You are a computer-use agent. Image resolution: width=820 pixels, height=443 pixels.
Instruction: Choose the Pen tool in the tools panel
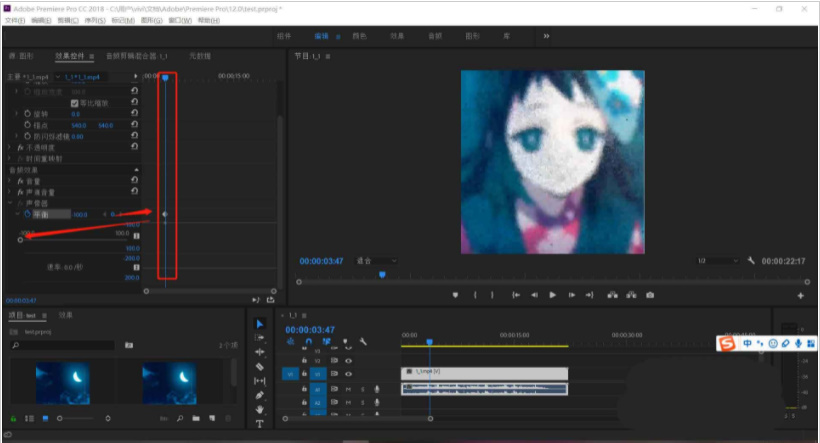coord(260,395)
